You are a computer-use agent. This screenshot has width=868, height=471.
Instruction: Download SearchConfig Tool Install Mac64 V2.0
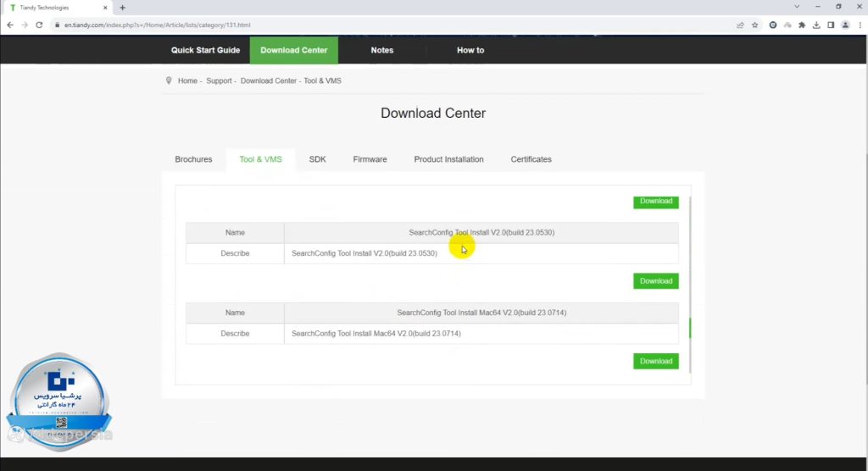(656, 362)
